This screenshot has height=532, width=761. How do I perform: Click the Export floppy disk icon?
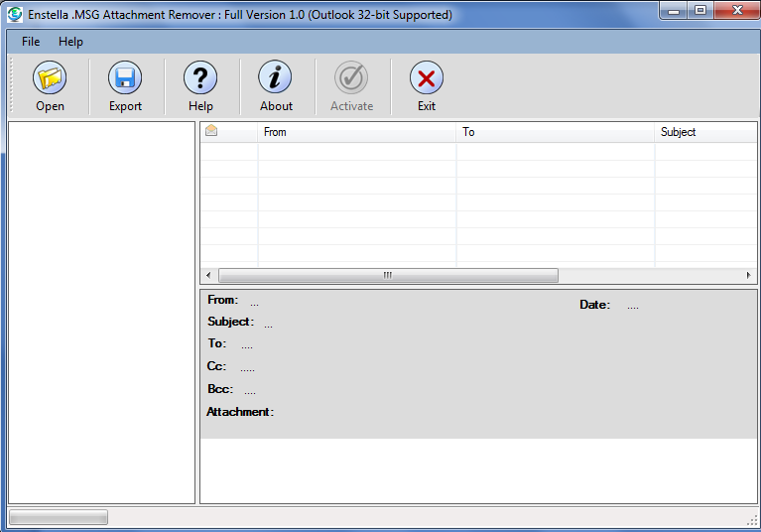click(x=125, y=78)
